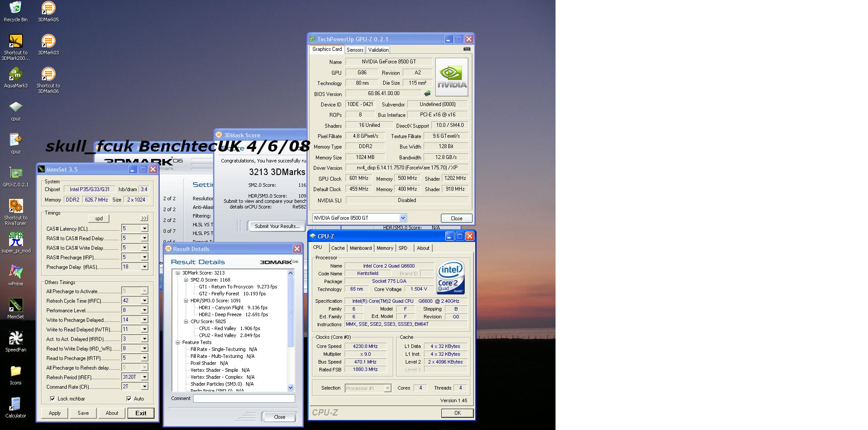
Task: Open the CPU-Z About tab
Action: (423, 248)
